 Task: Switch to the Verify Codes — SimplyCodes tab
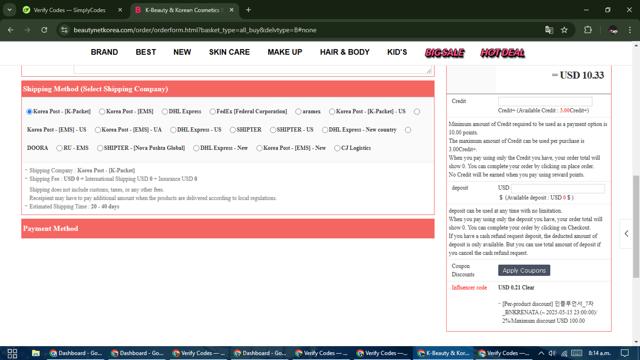[x=69, y=10]
